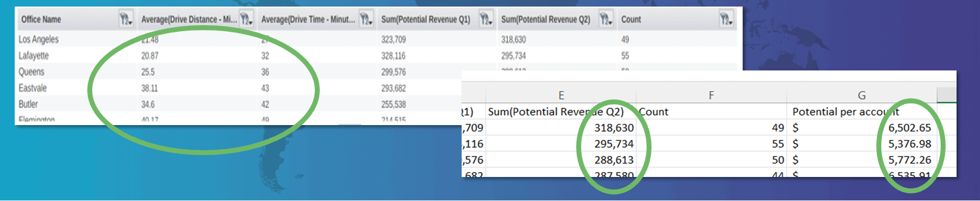Viewport: 980px width, 201px height.
Task: Click the Sum(Potential Revenue Q1) header text
Action: tap(426, 20)
